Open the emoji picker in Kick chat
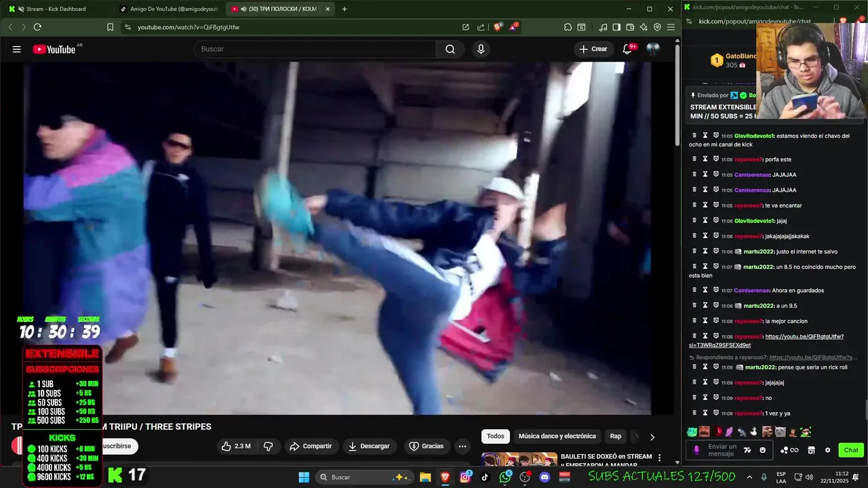Viewport: 868px width, 488px height. point(762,450)
